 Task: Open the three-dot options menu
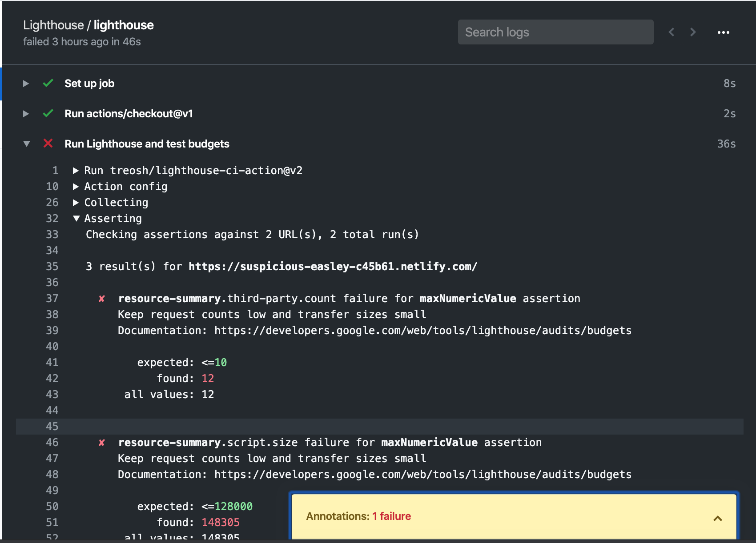click(x=724, y=32)
